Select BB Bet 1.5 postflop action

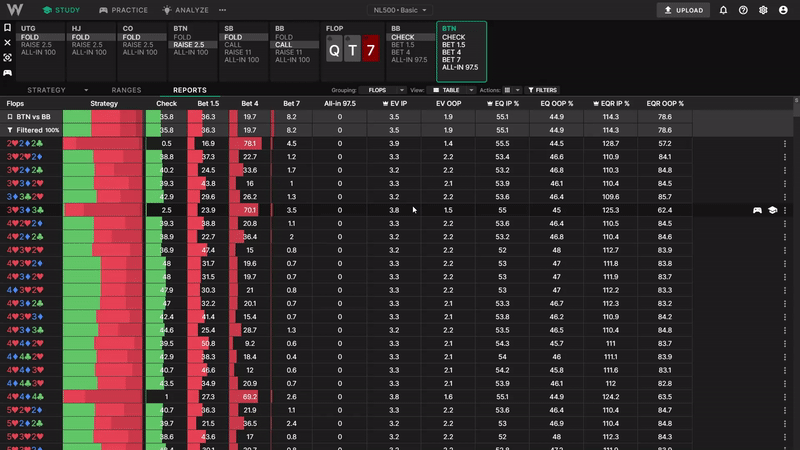tap(403, 45)
